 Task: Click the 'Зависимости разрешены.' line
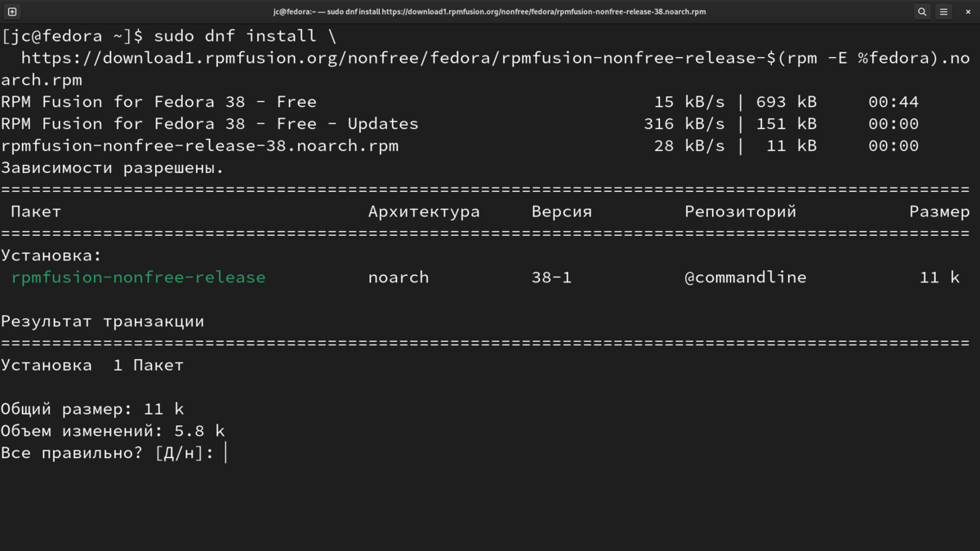[x=113, y=168]
